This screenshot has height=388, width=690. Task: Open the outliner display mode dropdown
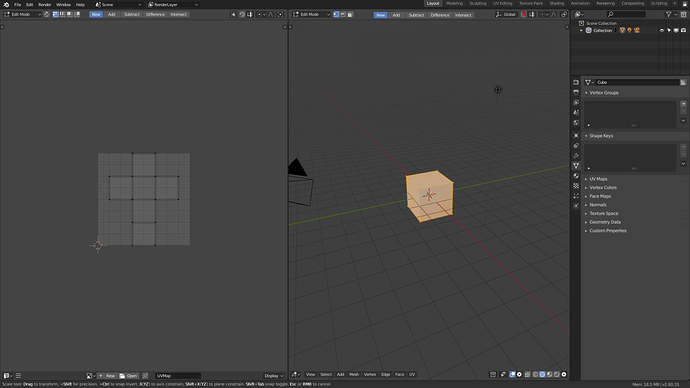click(579, 15)
